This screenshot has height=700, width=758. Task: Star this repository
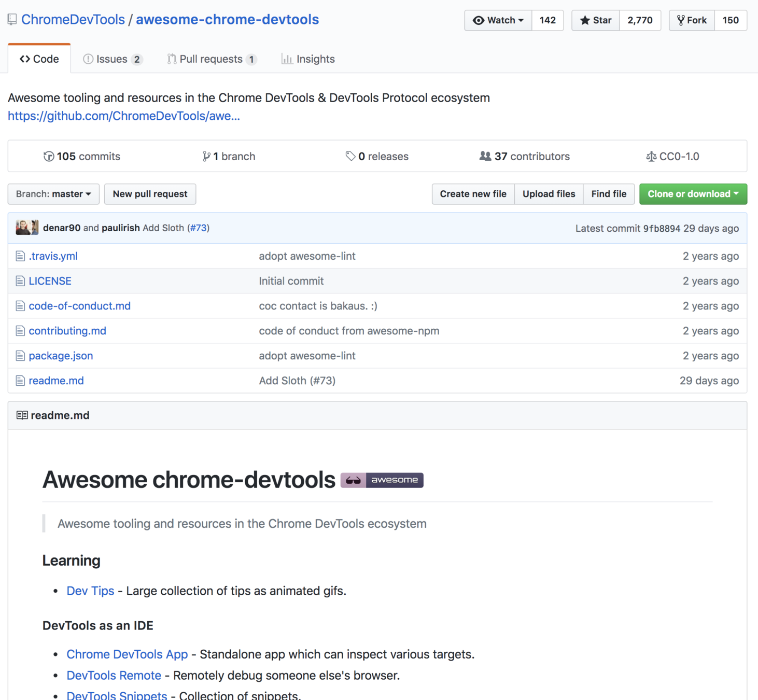(596, 20)
